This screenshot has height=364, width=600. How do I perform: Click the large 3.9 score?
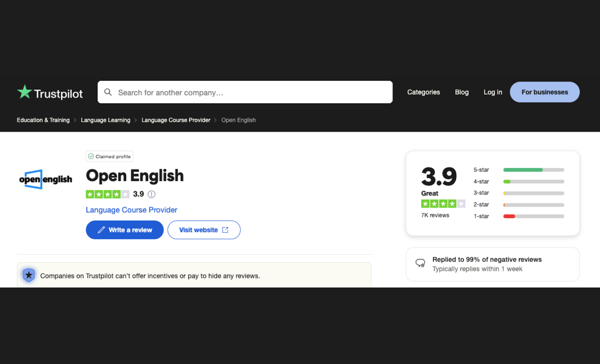click(439, 176)
